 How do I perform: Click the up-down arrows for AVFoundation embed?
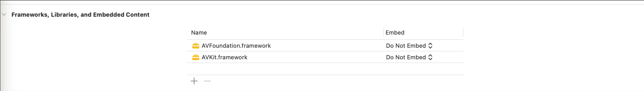430,46
